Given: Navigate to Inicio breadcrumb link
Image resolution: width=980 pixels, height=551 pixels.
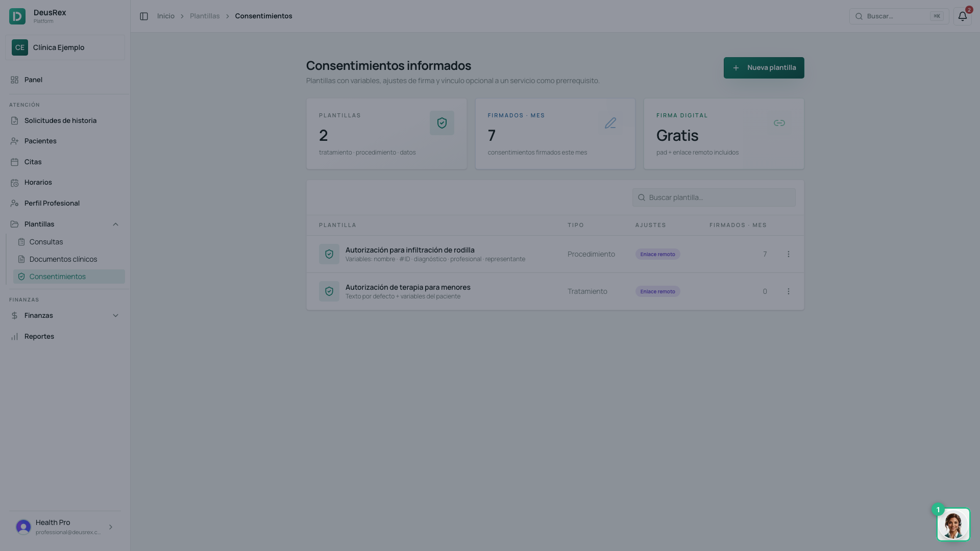Looking at the screenshot, I should point(166,16).
